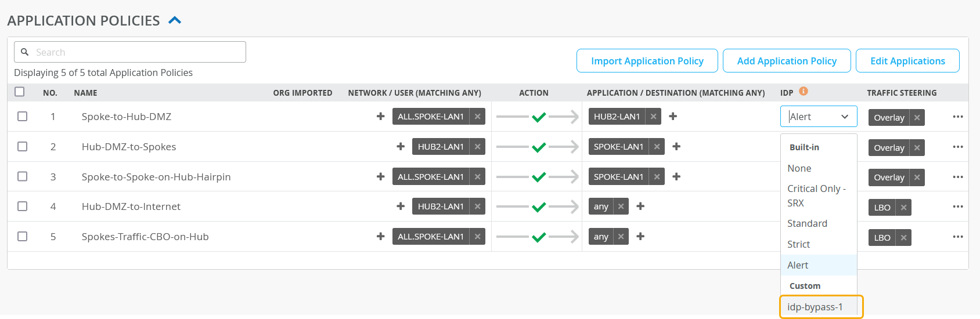Click Add Application Policy button

pyautogui.click(x=787, y=61)
